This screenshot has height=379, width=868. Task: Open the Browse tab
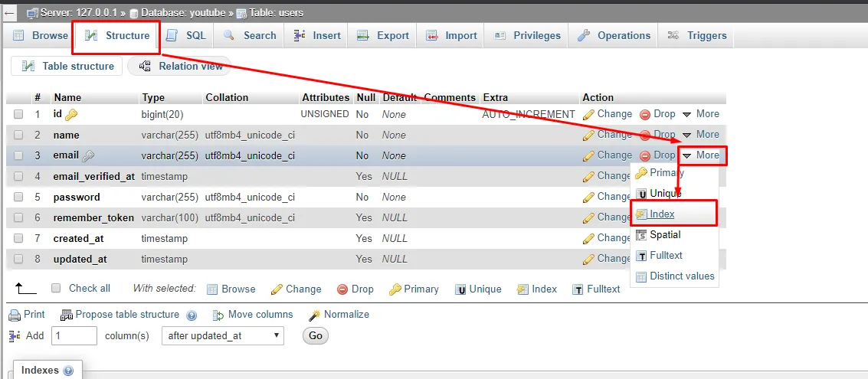[41, 35]
